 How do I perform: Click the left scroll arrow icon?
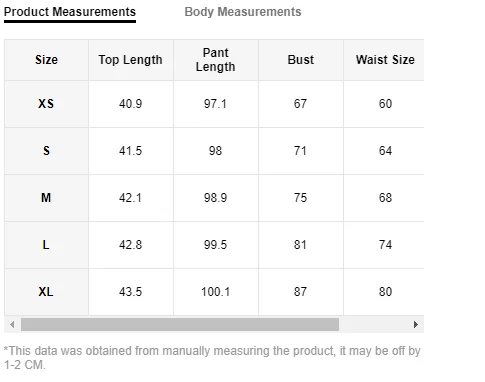click(x=12, y=324)
